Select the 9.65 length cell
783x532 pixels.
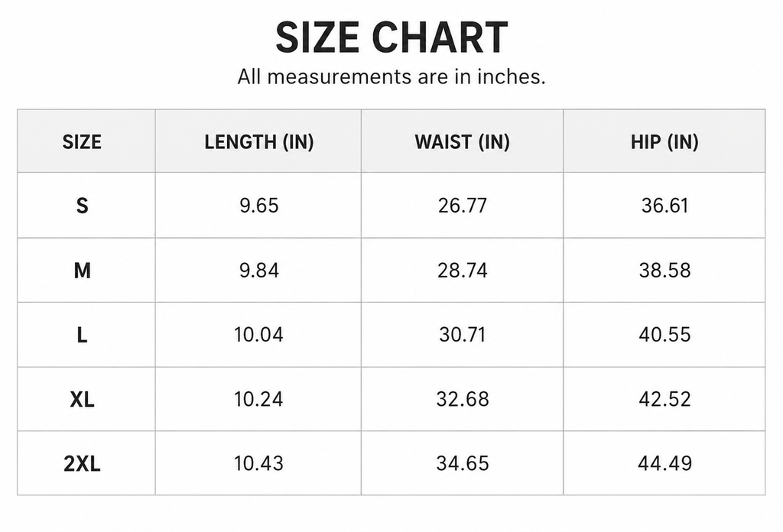coord(258,206)
